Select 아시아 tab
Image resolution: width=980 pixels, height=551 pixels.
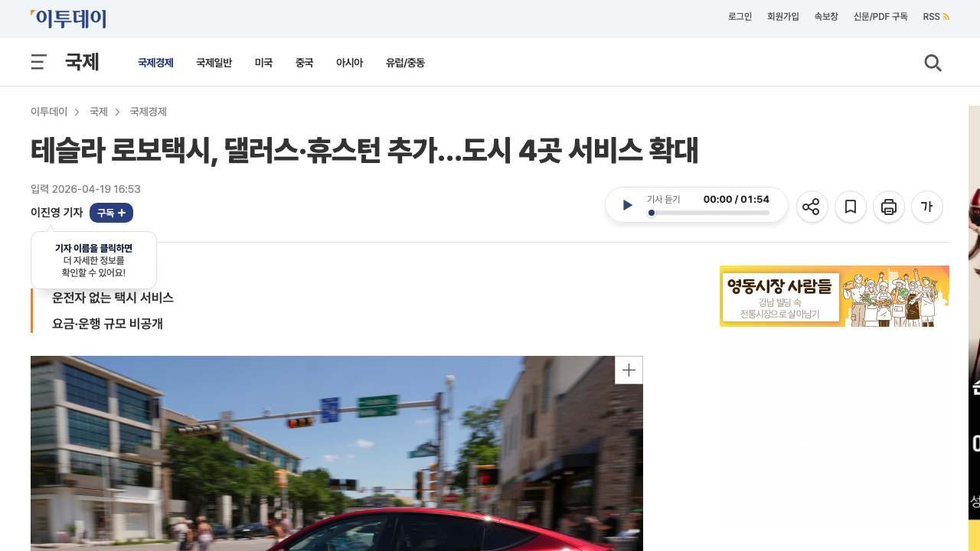349,63
